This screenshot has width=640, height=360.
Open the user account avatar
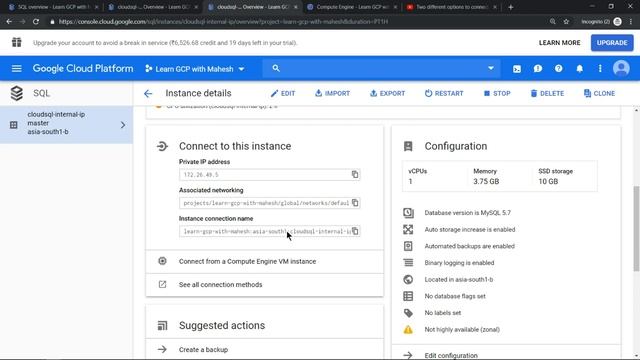pos(621,69)
